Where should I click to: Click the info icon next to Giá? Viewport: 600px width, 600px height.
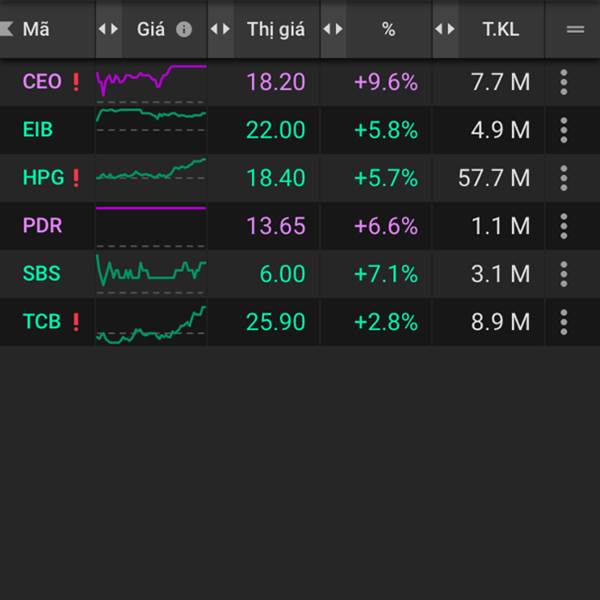184,29
